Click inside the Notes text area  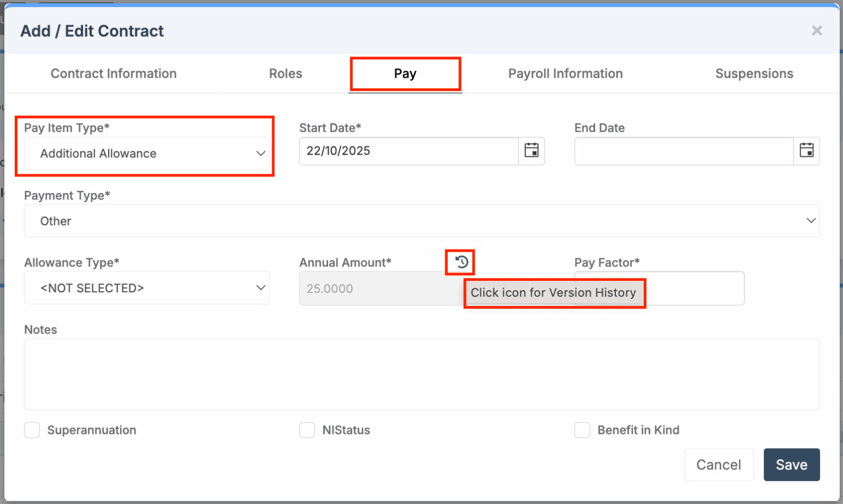pyautogui.click(x=421, y=374)
